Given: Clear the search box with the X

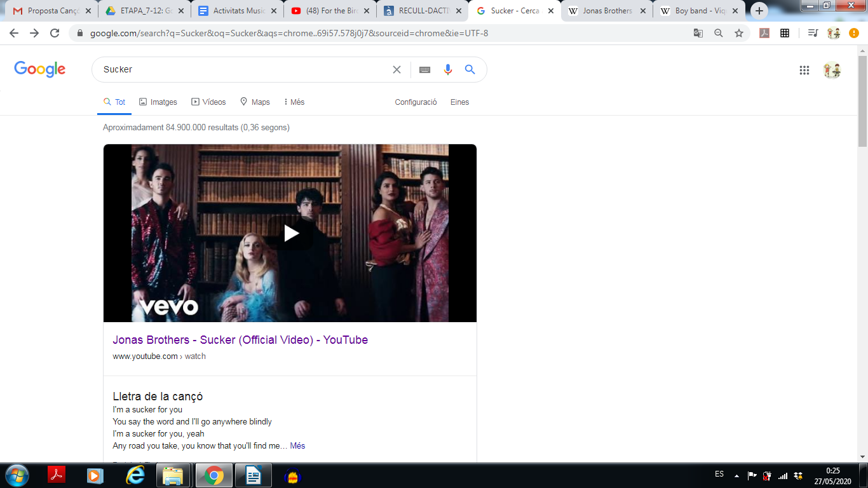Looking at the screenshot, I should [x=397, y=70].
